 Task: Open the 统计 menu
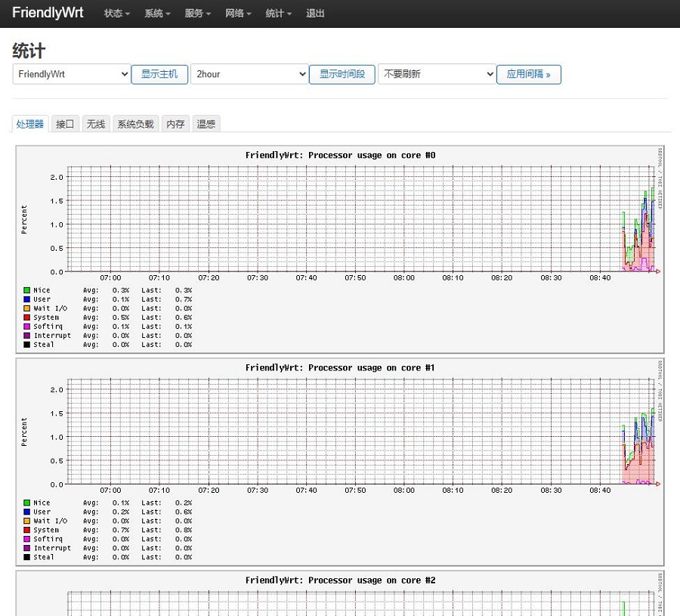coord(278,14)
